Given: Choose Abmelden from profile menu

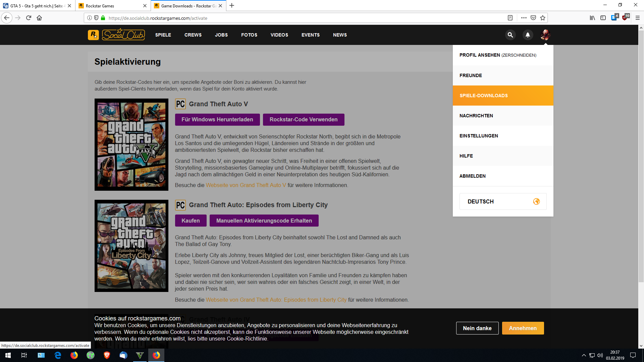Looking at the screenshot, I should [x=472, y=176].
